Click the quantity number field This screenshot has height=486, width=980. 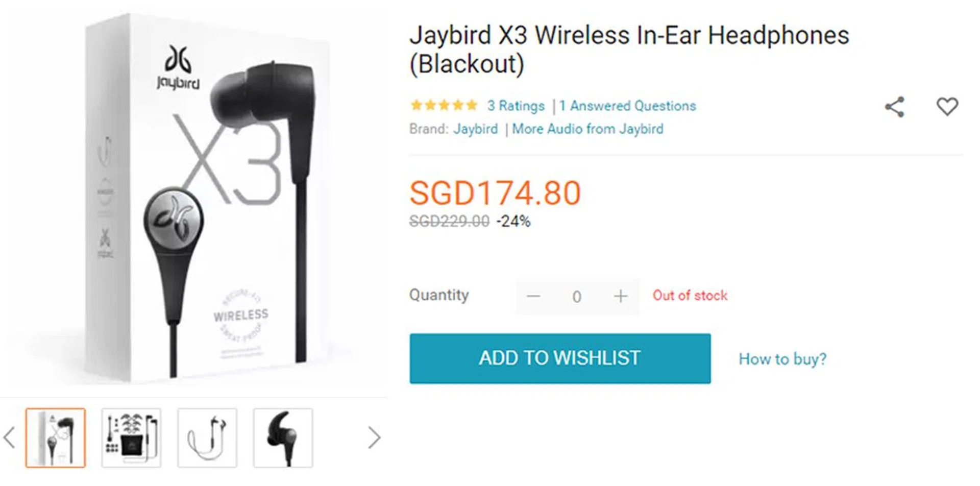point(577,297)
